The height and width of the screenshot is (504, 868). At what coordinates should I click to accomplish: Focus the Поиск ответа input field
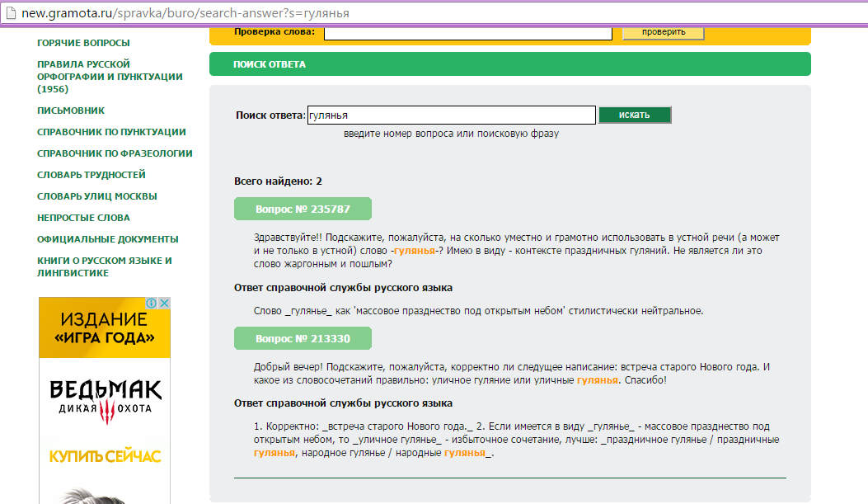451,115
